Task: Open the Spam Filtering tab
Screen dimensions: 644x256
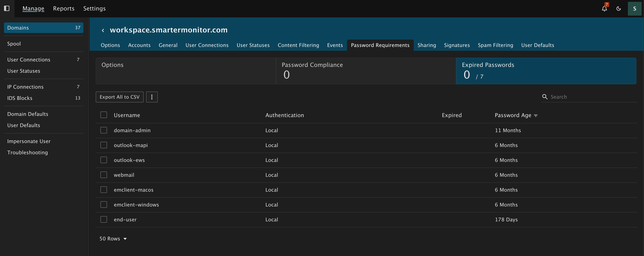Action: (495, 45)
